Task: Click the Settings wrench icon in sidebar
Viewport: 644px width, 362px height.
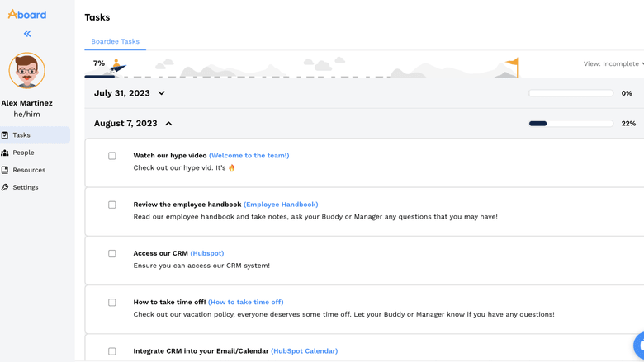Action: tap(5, 187)
